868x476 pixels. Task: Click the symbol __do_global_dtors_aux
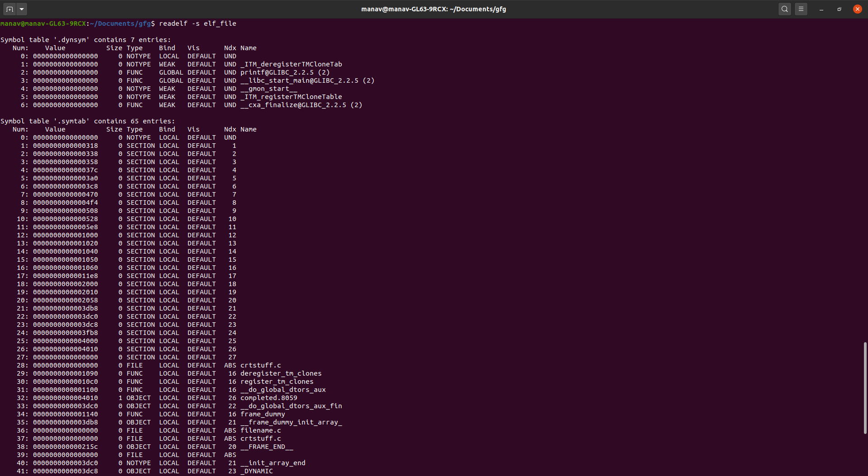coord(283,390)
